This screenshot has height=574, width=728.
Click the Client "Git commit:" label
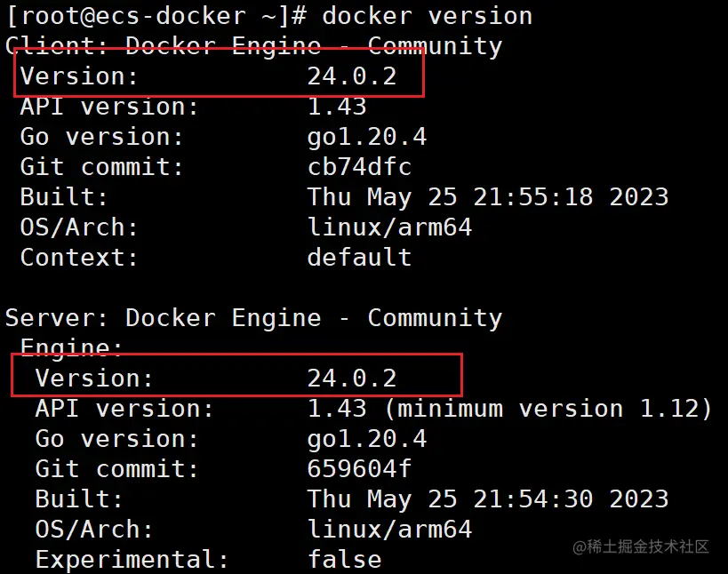[101, 167]
